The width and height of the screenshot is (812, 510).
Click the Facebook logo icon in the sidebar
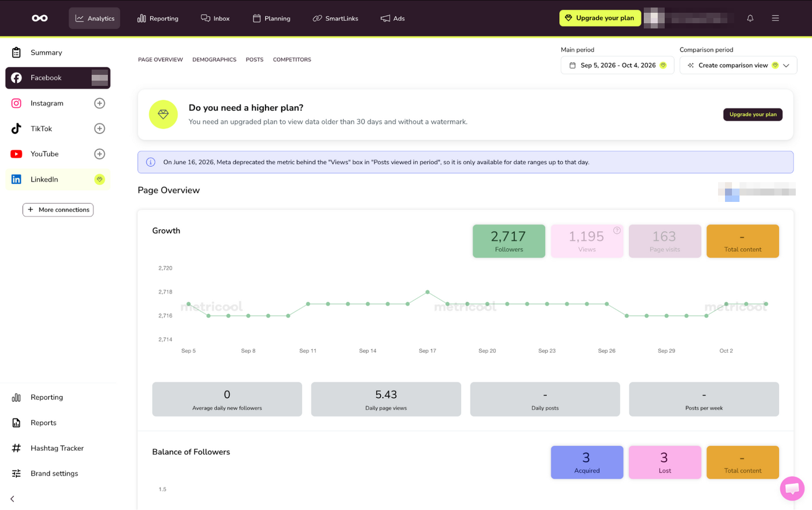[16, 78]
